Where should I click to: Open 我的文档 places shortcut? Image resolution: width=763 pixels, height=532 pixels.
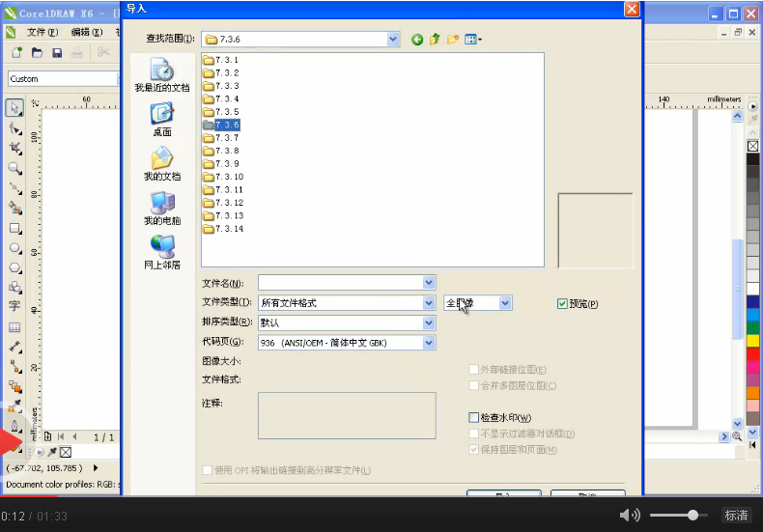162,164
